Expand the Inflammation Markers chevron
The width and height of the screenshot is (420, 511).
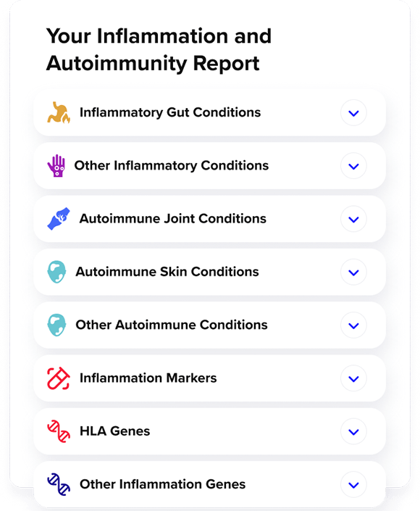pyautogui.click(x=353, y=378)
